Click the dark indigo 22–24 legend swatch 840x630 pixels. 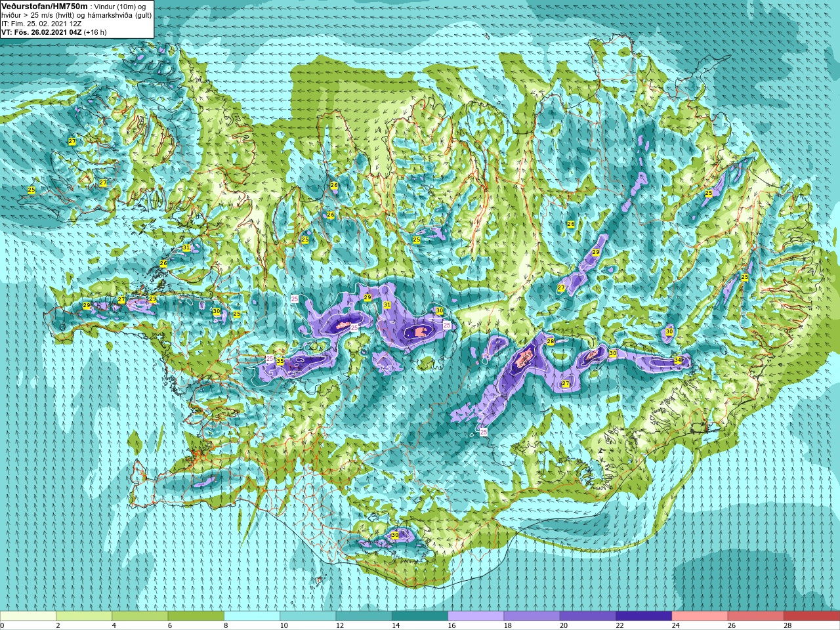click(x=644, y=616)
